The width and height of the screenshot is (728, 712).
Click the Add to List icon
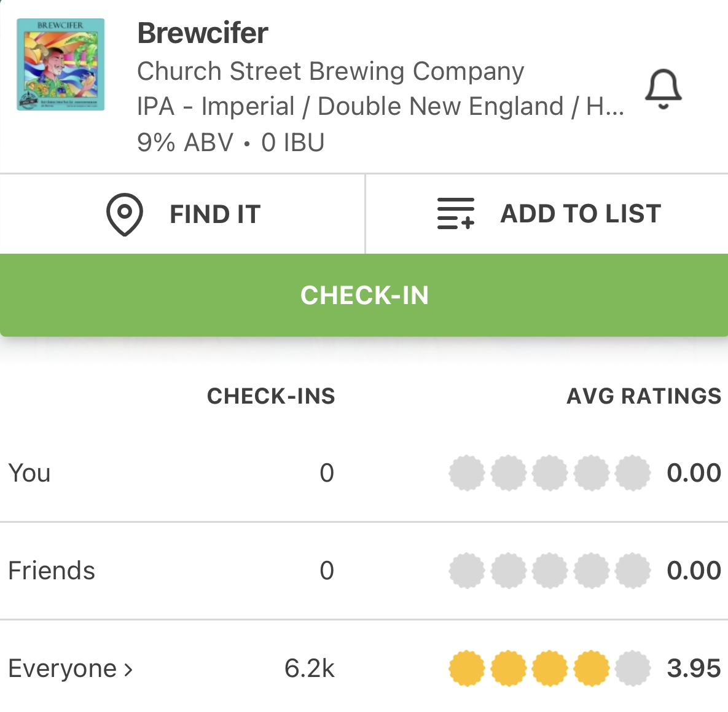point(455,214)
